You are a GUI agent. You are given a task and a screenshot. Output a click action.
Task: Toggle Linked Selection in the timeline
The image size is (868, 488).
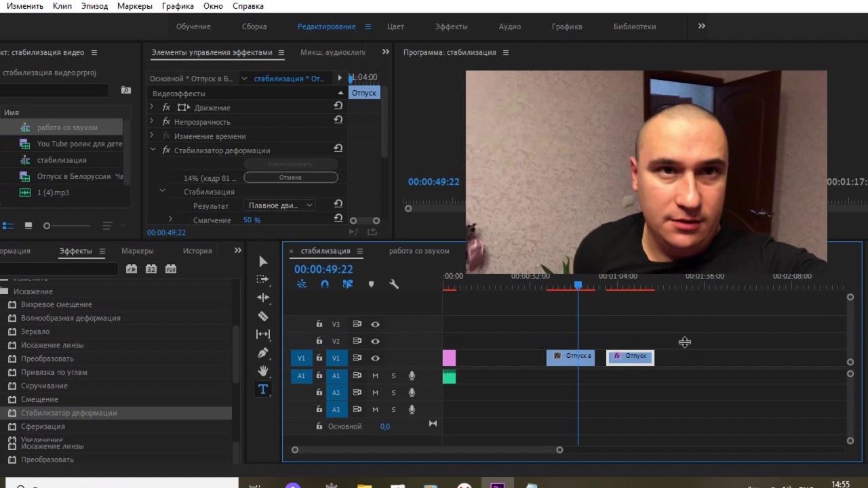tap(348, 284)
